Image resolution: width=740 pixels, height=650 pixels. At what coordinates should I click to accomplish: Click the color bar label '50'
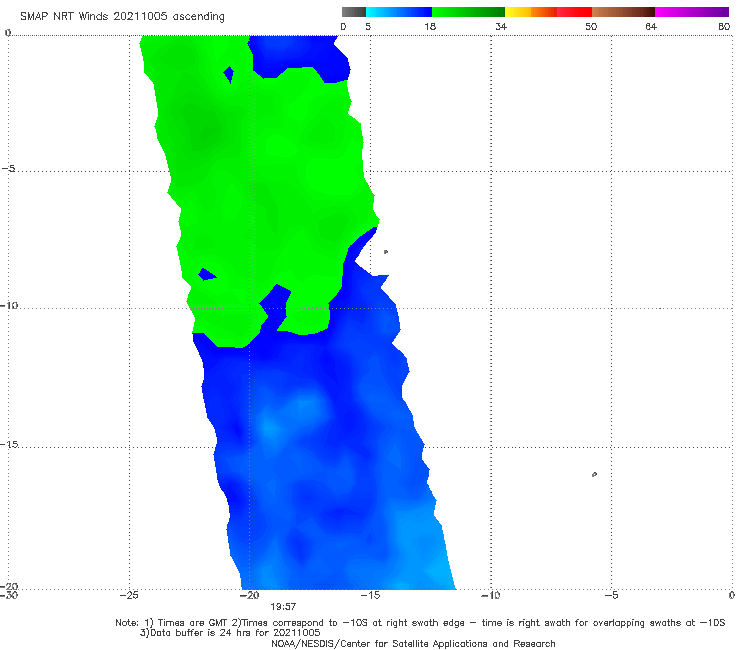click(591, 27)
